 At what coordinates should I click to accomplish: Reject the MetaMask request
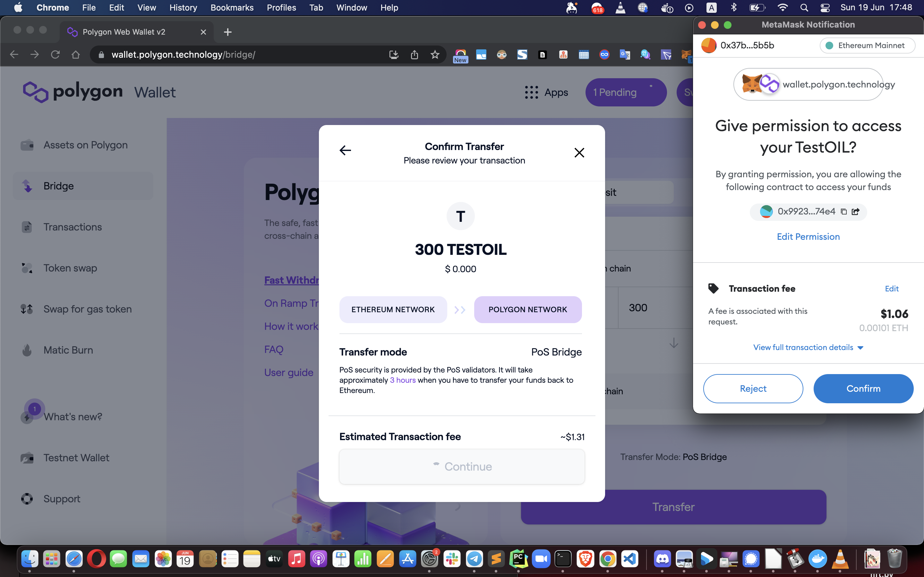(753, 389)
